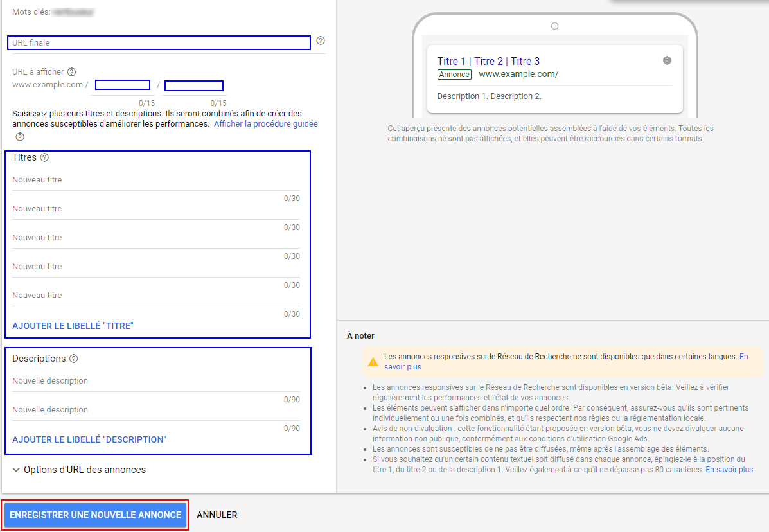Open help icon next to Titres heading
The width and height of the screenshot is (769, 532).
coord(44,157)
